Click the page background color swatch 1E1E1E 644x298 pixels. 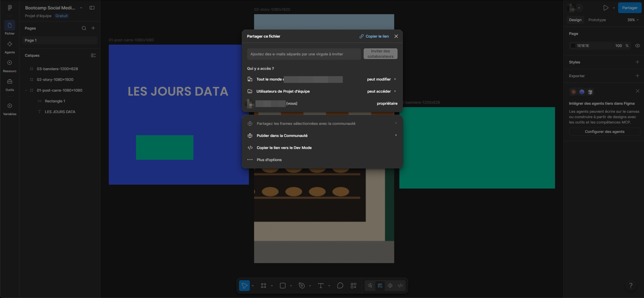click(x=573, y=46)
